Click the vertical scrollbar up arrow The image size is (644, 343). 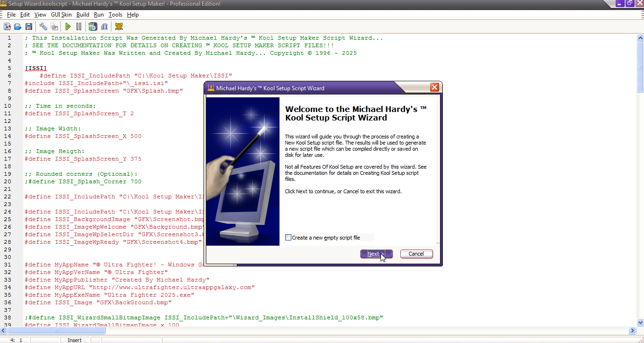pos(641,37)
